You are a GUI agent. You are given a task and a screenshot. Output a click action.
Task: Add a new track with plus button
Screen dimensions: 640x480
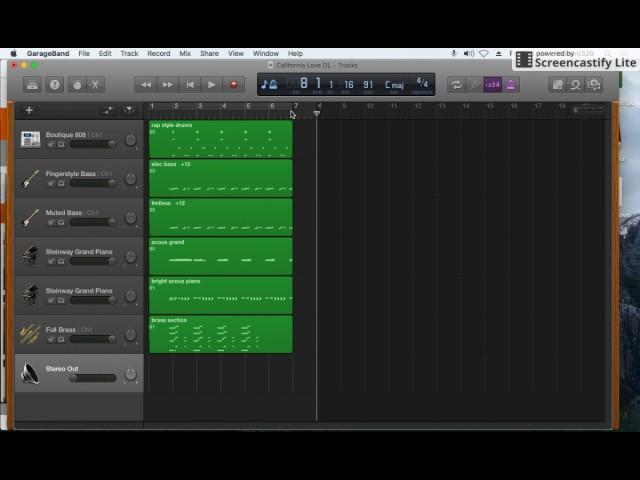point(29,111)
